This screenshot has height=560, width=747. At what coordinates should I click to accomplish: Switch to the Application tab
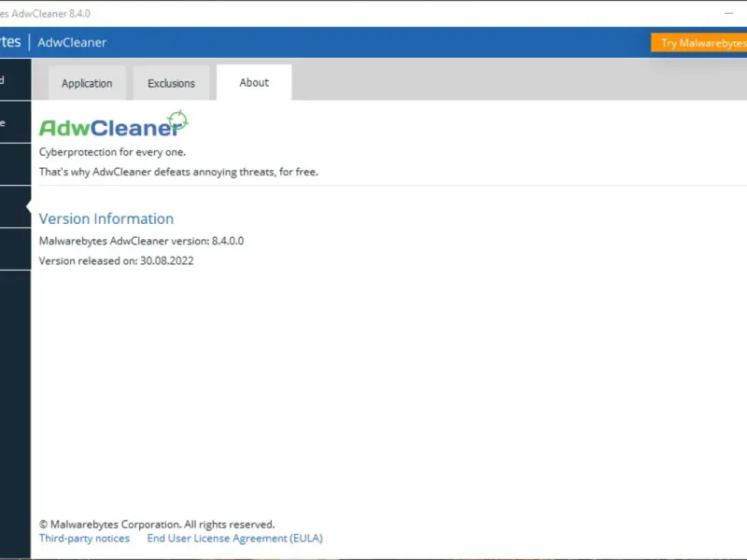tap(87, 83)
